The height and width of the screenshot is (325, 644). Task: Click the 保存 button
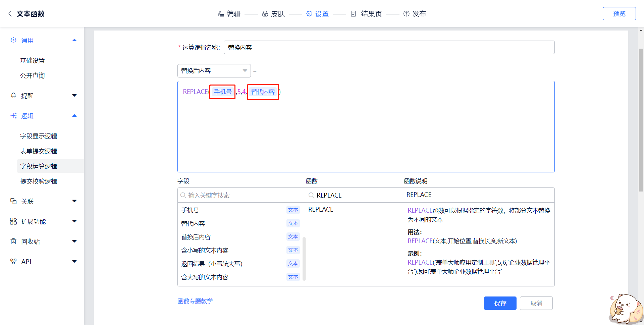coord(500,303)
